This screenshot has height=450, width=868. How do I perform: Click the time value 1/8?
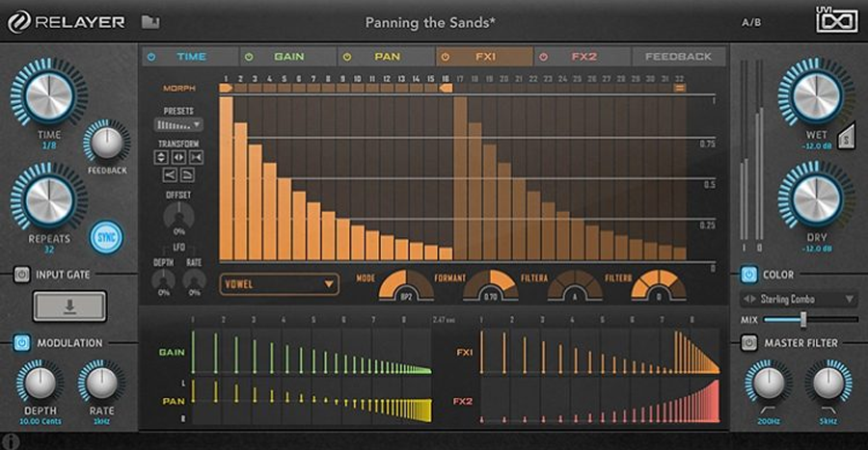(x=49, y=146)
